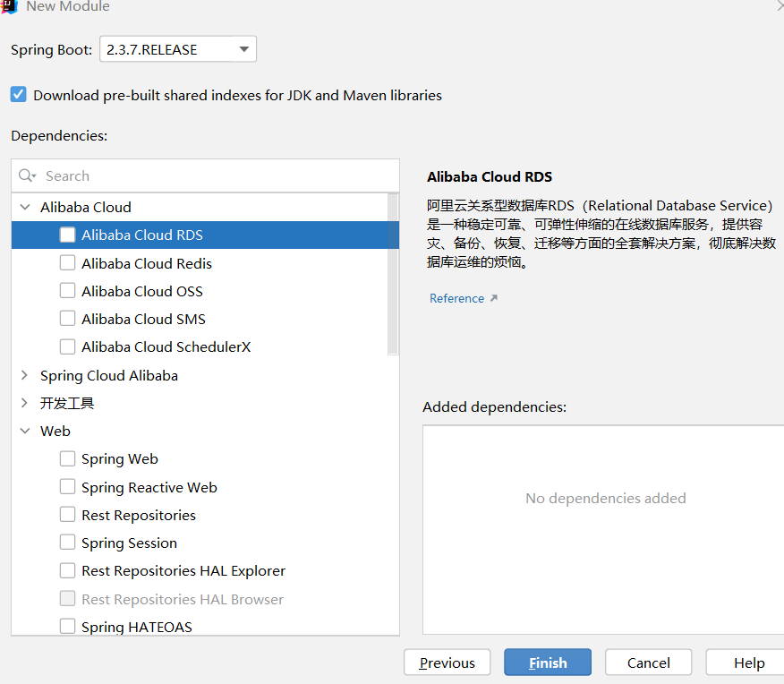Select the Spring Web row label
This screenshot has width=784, height=684.
[120, 459]
